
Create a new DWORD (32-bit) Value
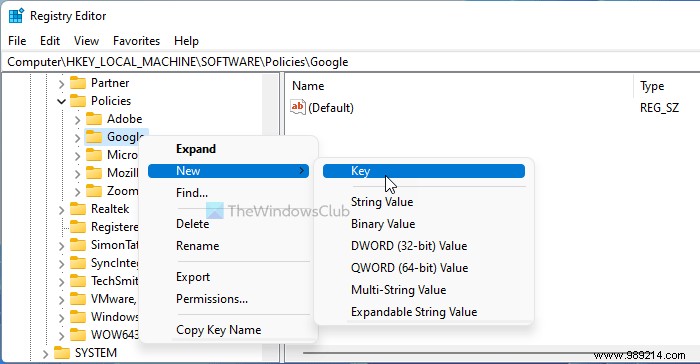click(x=424, y=246)
